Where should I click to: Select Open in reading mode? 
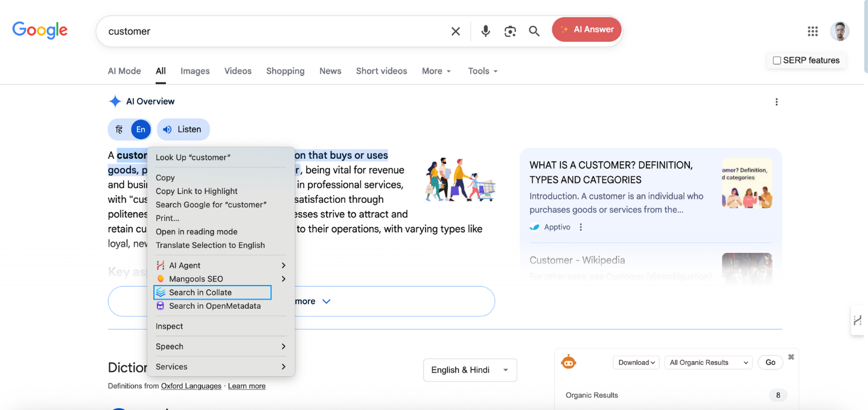pos(220,232)
